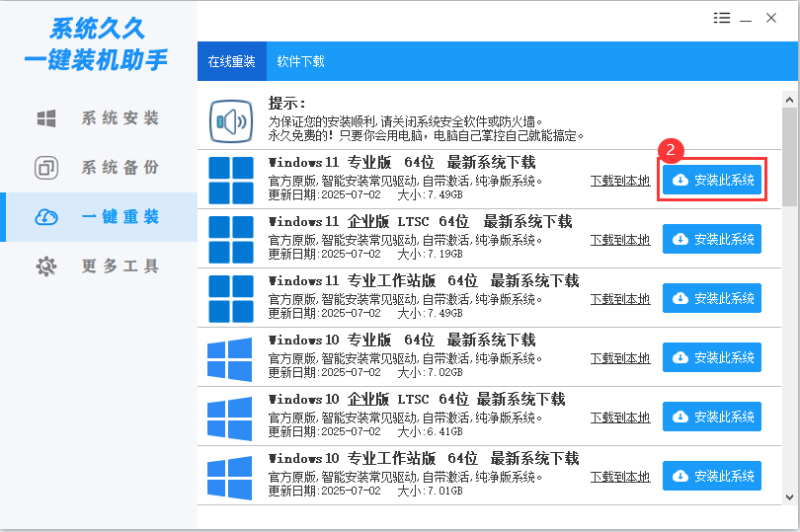This screenshot has height=532, width=800.
Task: Switch to the 在线重装 tab
Action: [x=231, y=61]
